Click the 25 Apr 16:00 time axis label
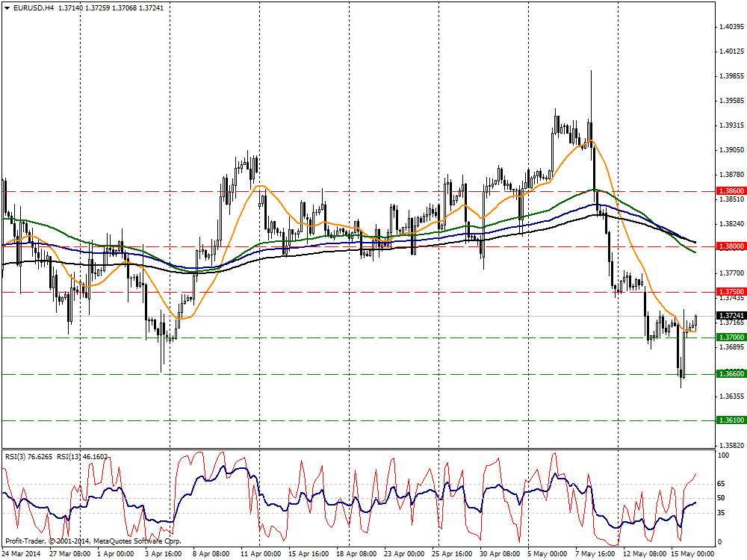 tap(452, 554)
